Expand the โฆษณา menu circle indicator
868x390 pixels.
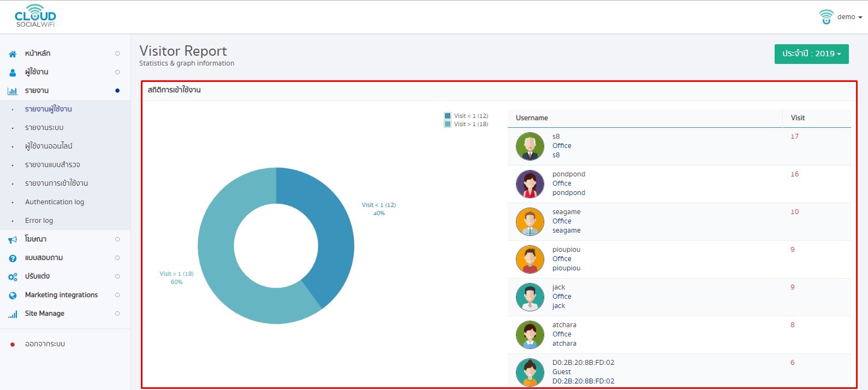tap(117, 239)
